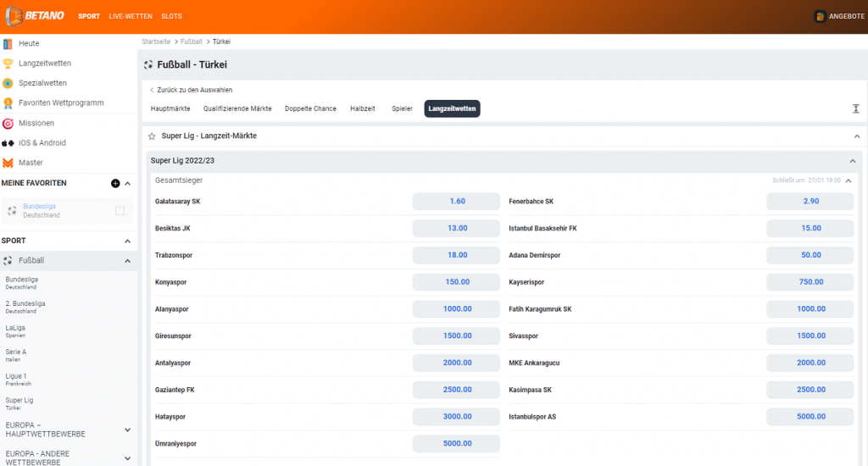Click the Fußball breadcrumb
This screenshot has width=868, height=466.
click(x=192, y=42)
